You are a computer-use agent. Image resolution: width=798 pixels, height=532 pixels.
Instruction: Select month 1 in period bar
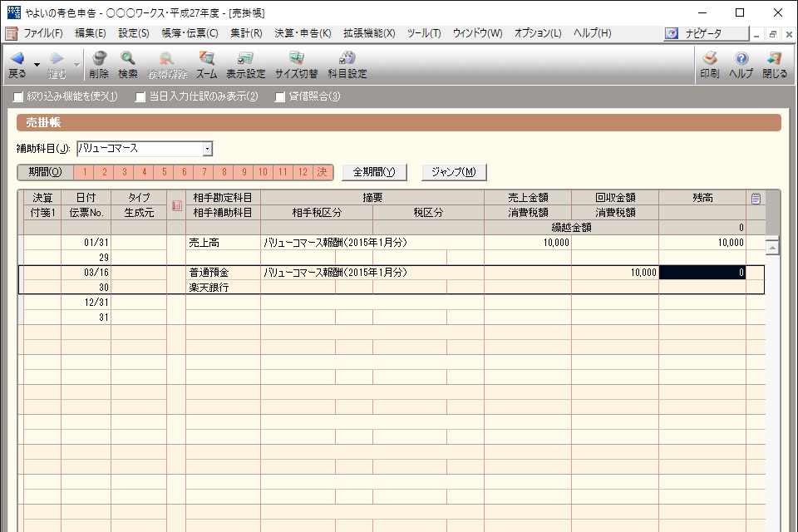pyautogui.click(x=84, y=172)
